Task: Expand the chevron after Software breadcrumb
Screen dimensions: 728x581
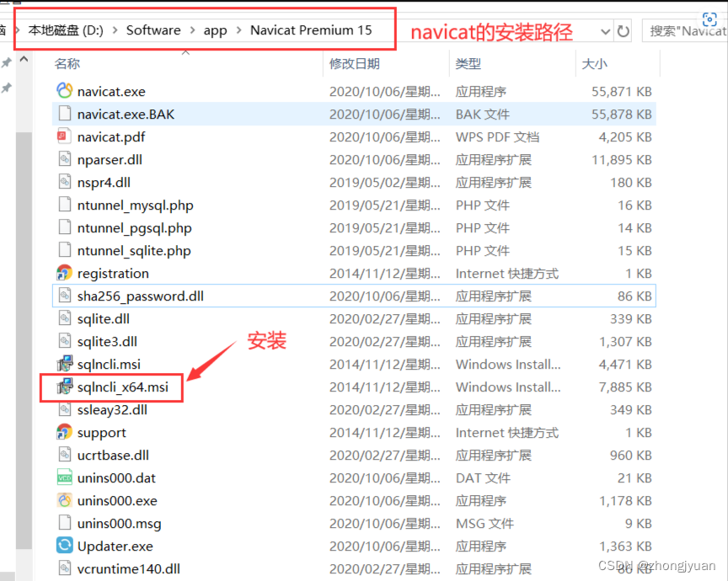Action: (192, 30)
